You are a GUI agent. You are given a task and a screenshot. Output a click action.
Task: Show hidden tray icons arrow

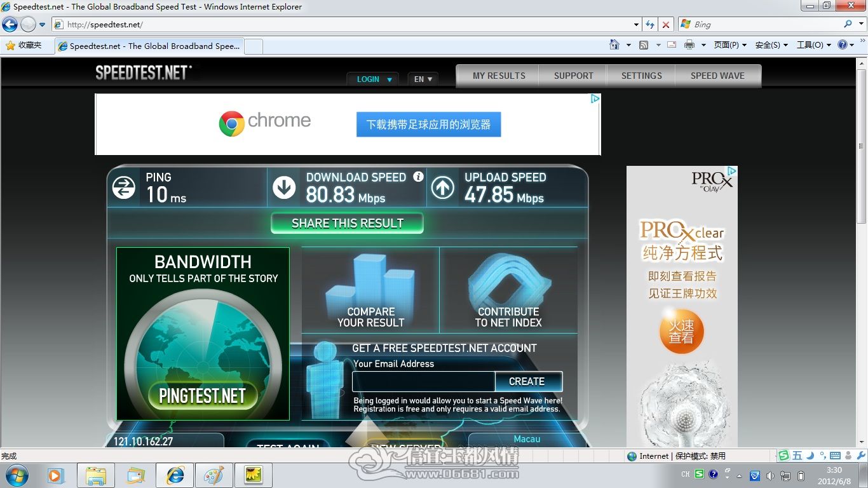click(x=739, y=475)
